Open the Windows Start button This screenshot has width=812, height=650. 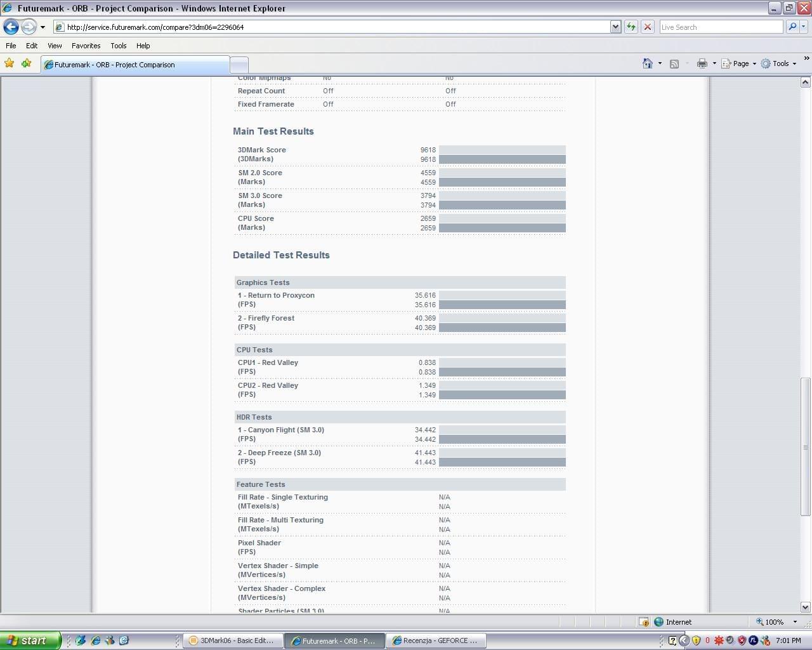(30, 640)
